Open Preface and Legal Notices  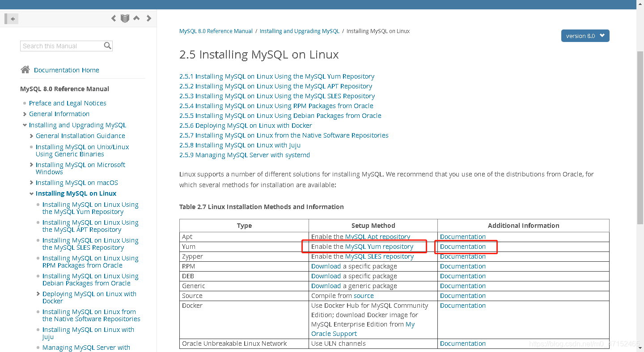point(68,103)
